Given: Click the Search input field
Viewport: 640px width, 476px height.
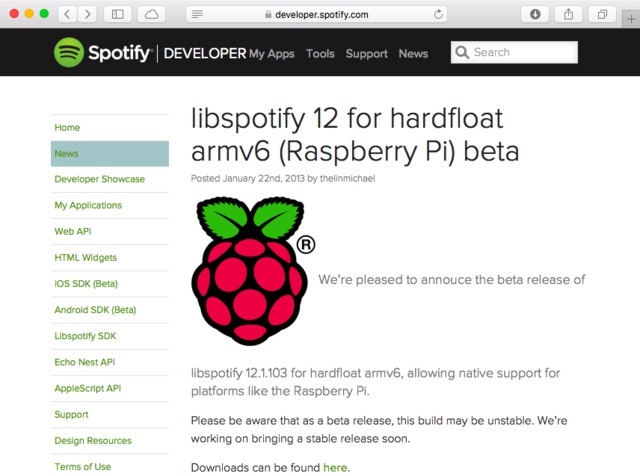Looking at the screenshot, I should pyautogui.click(x=522, y=52).
